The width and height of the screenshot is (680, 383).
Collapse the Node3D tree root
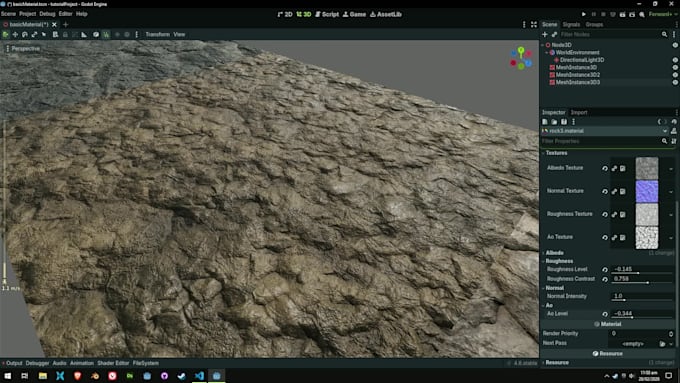click(543, 45)
